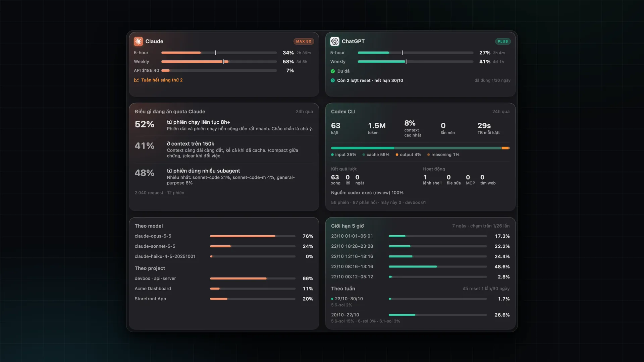The image size is (644, 362).
Task: Click the green checkmark icon next to "Dư dả"
Action: (x=333, y=71)
